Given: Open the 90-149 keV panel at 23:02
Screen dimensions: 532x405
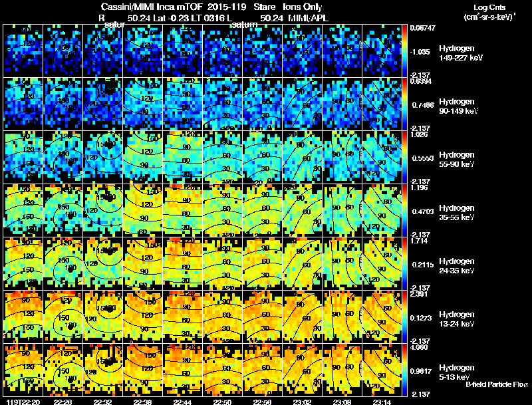Looking at the screenshot, I should 303,104.
